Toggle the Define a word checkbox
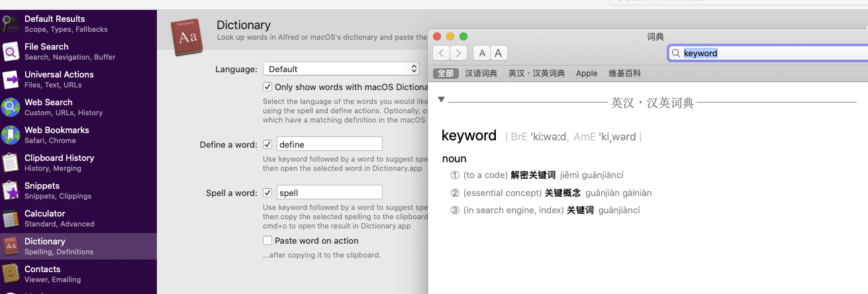The image size is (868, 294). tap(267, 144)
